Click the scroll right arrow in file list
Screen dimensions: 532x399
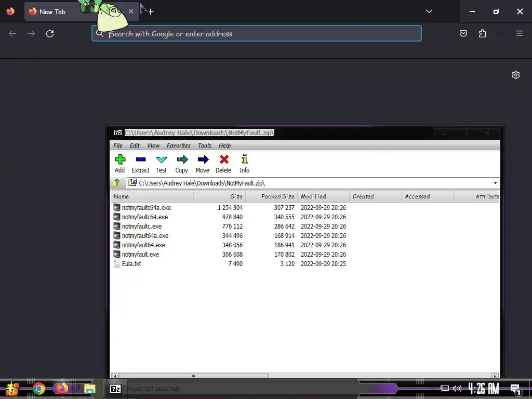pos(495,376)
